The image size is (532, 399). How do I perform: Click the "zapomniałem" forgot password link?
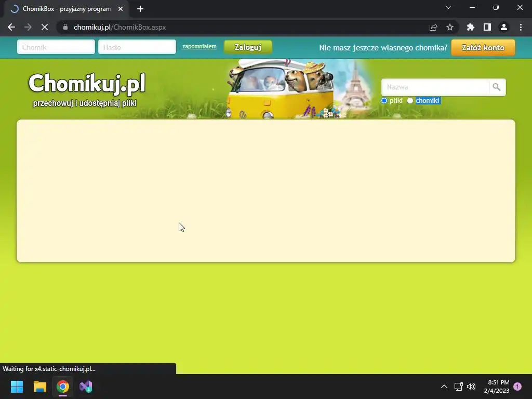point(199,46)
